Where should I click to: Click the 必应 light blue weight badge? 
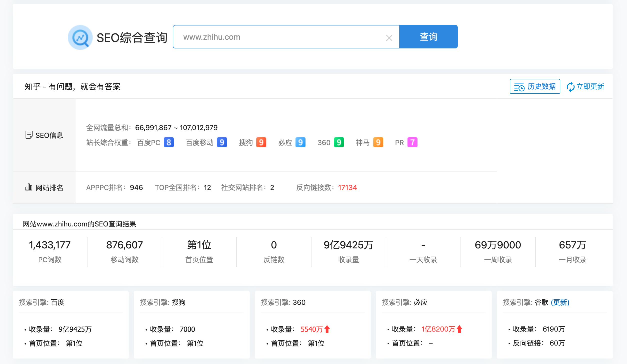coord(300,143)
